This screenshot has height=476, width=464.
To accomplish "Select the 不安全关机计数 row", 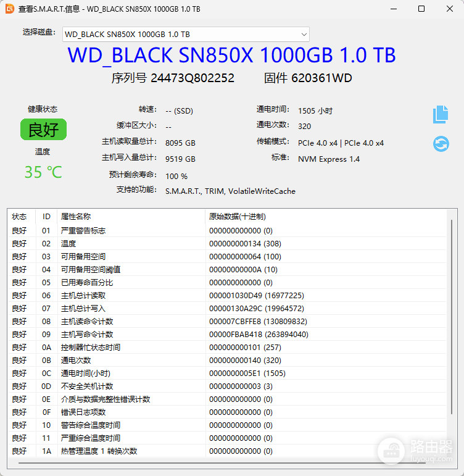I will (x=226, y=386).
